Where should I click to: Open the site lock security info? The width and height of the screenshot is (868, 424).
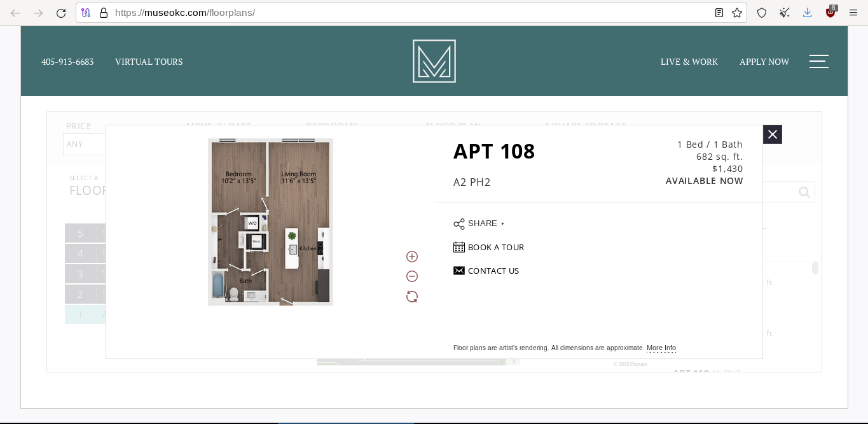(x=104, y=13)
